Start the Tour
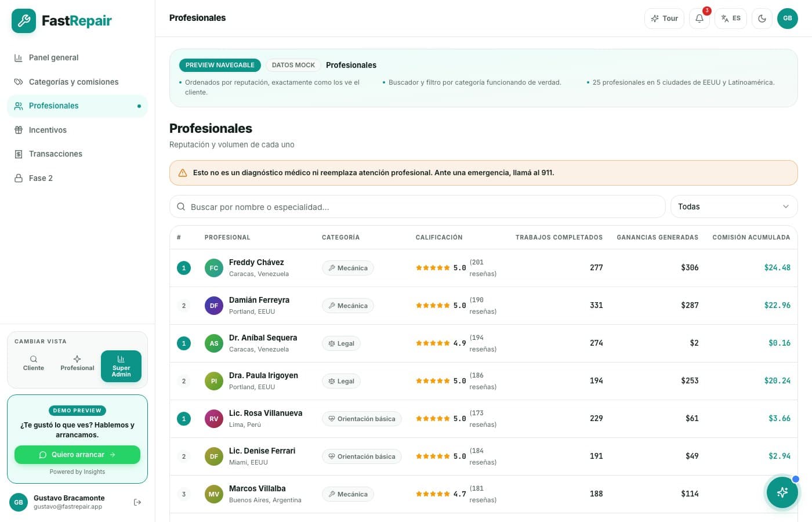The height and width of the screenshot is (522, 812). [665, 19]
